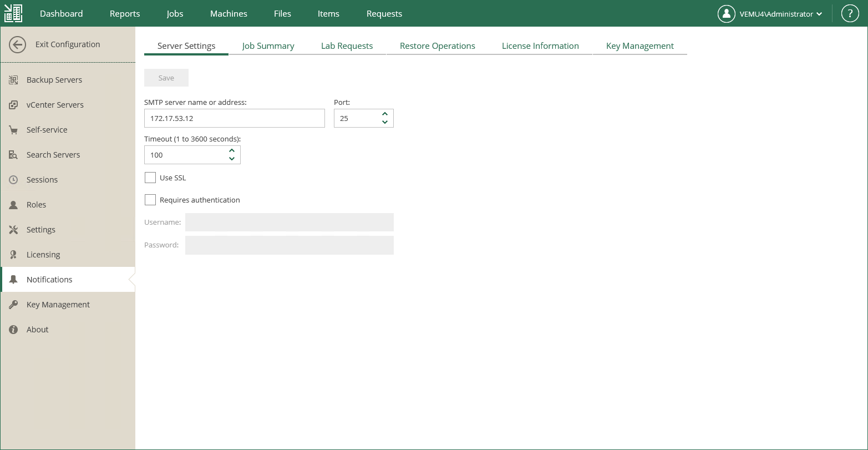This screenshot has width=868, height=450.
Task: Click the About info icon
Action: click(x=13, y=330)
